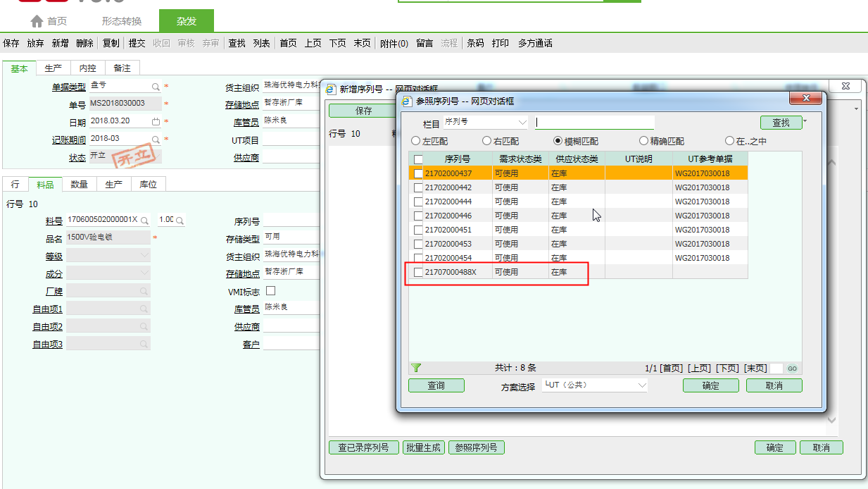The width and height of the screenshot is (868, 489).
Task: Click the 确定 button in 参照序列号 dialog
Action: pos(710,385)
